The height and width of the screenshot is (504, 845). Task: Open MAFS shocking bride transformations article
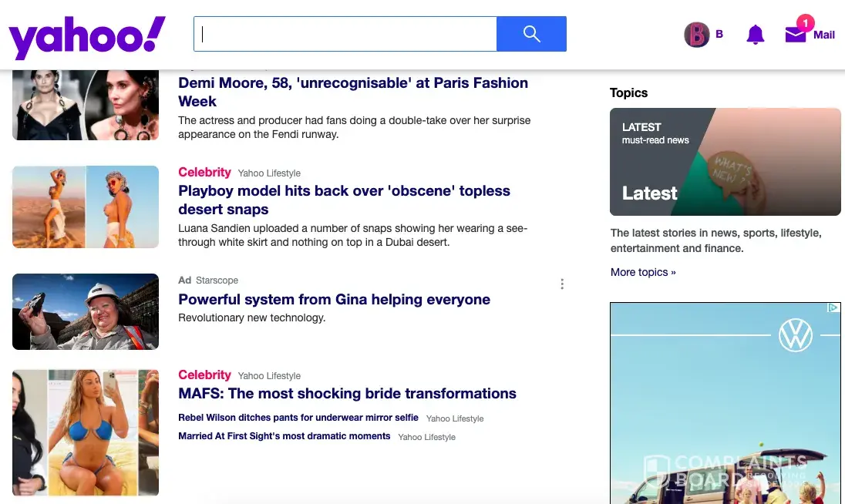click(x=347, y=394)
